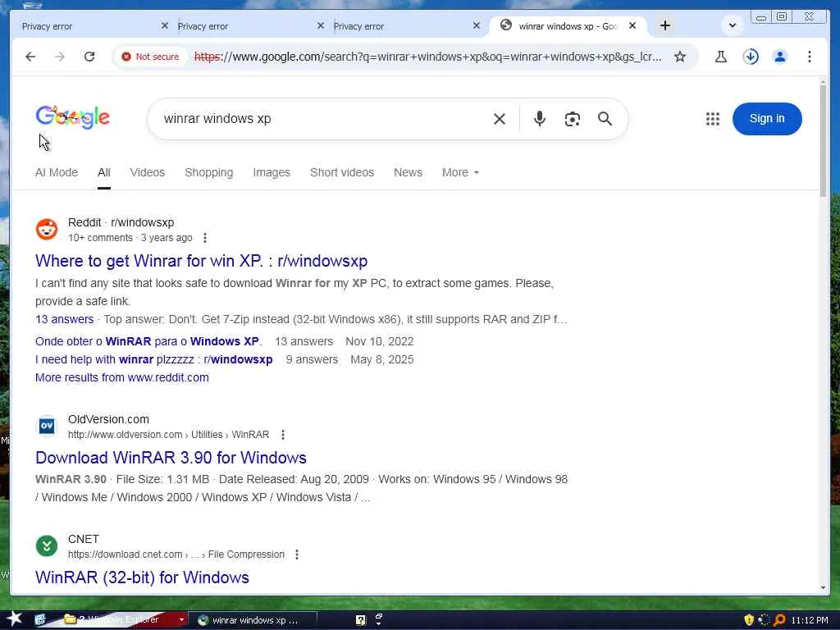Screen dimensions: 840x630
Task: Open the Not secure site info chip
Action: click(x=151, y=57)
